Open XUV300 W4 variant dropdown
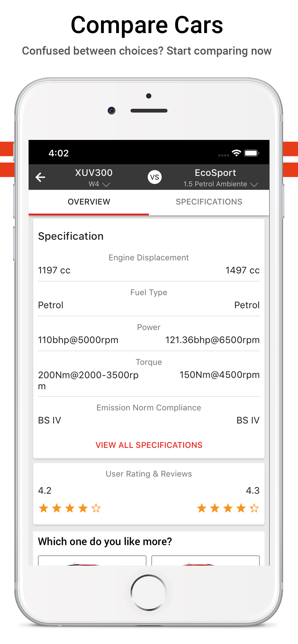 [99, 184]
